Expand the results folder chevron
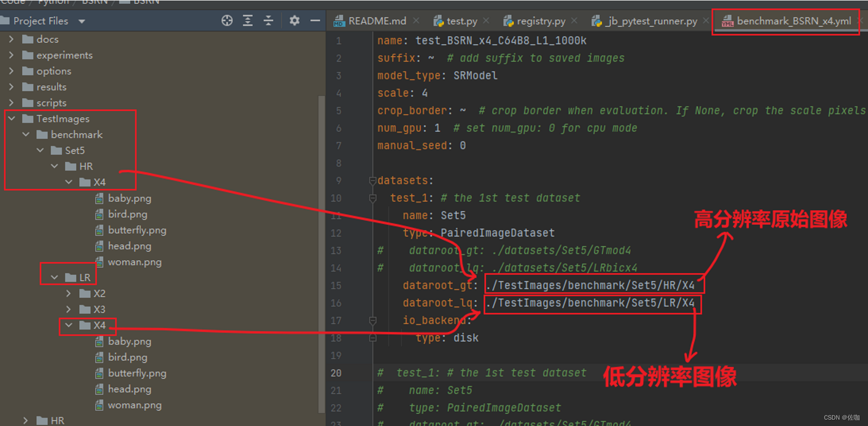This screenshot has width=868, height=426. pyautogui.click(x=11, y=87)
